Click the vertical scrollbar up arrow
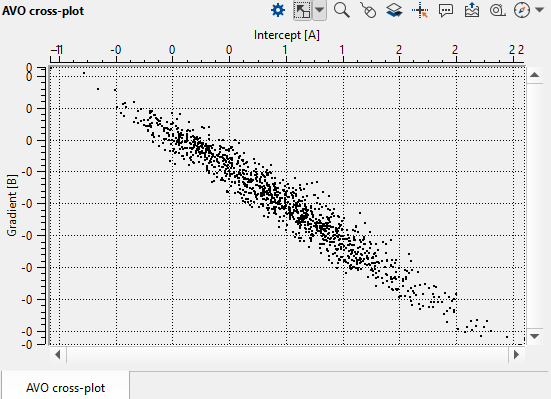 pos(534,75)
